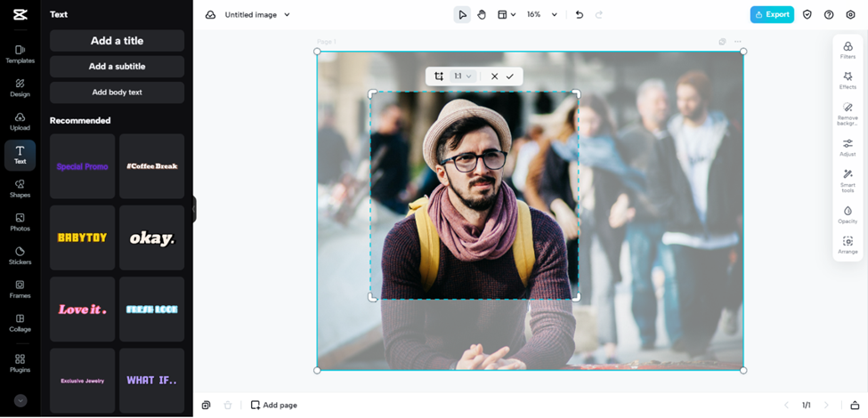This screenshot has height=418, width=868.
Task: Choose the #CoffeeBreak text style
Action: 151,166
